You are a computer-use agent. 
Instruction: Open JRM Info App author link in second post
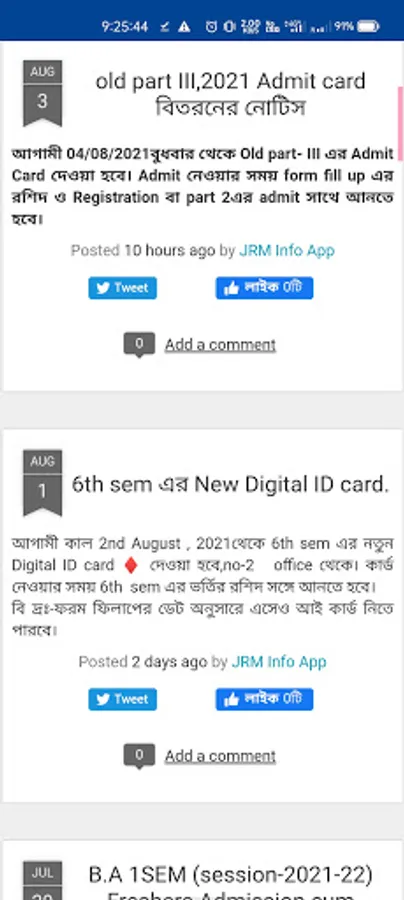(x=279, y=662)
